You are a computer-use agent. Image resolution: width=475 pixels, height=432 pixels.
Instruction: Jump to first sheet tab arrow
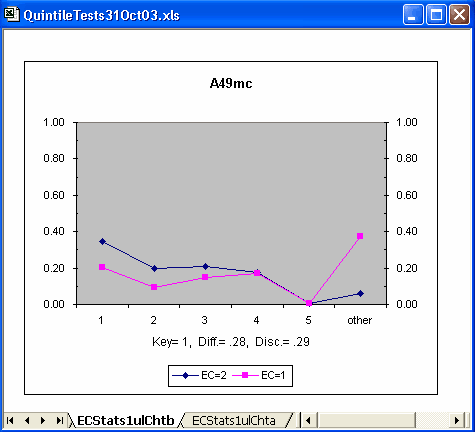coord(10,421)
